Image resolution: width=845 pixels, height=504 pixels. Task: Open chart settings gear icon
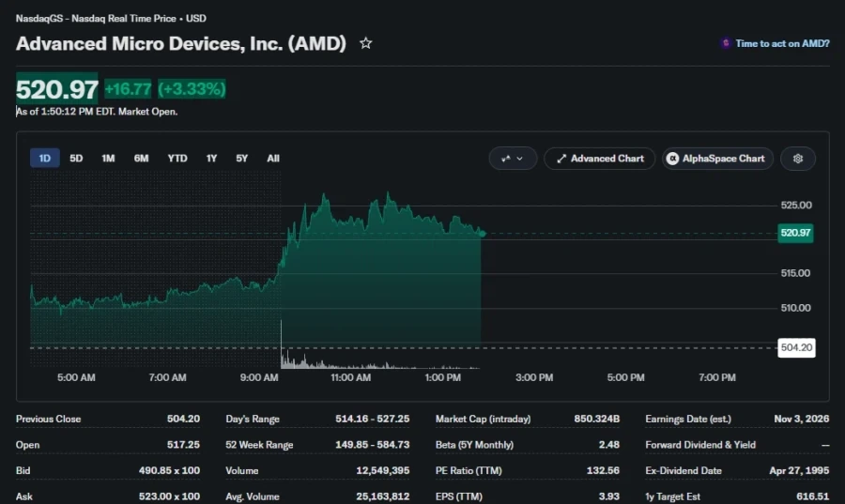[x=798, y=159]
